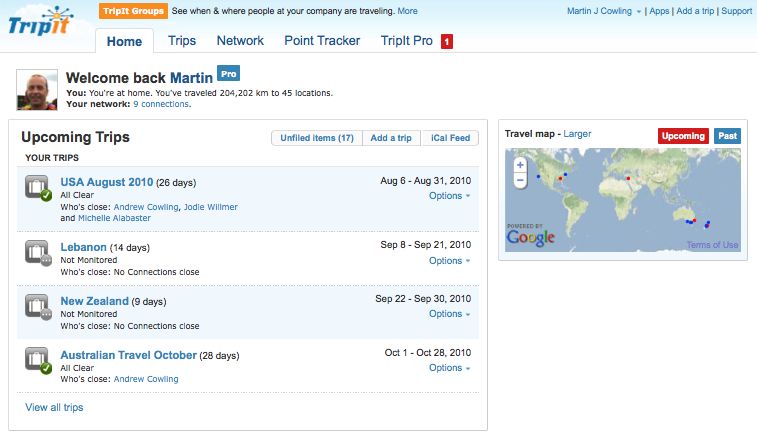Click Andrew Cowling under Australian Travel October
The height and width of the screenshot is (438, 757).
pyautogui.click(x=146, y=380)
